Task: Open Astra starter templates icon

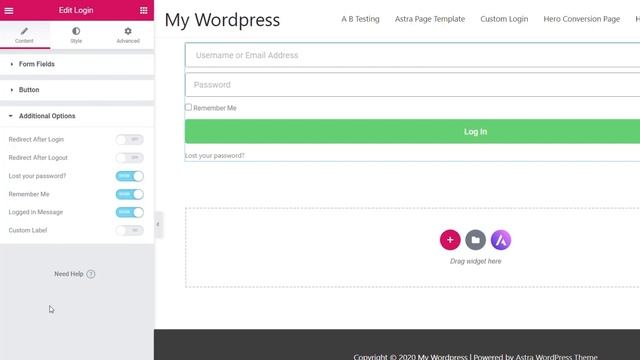Action: [x=501, y=240]
